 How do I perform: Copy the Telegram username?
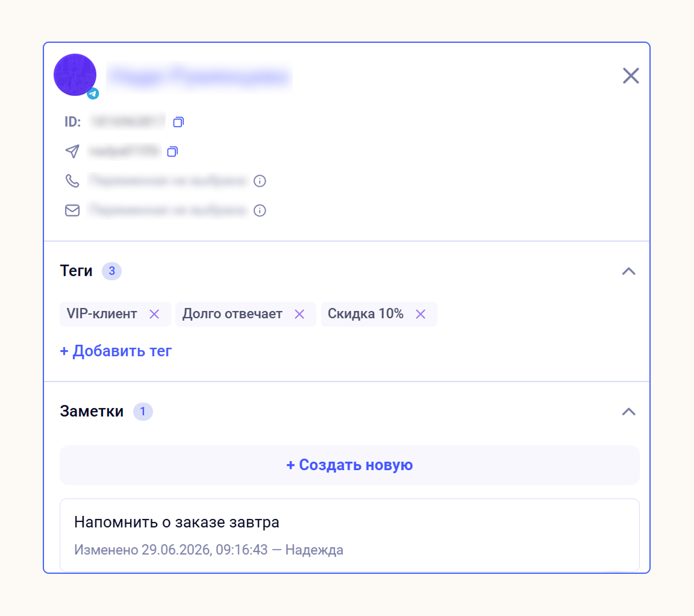coord(173,151)
